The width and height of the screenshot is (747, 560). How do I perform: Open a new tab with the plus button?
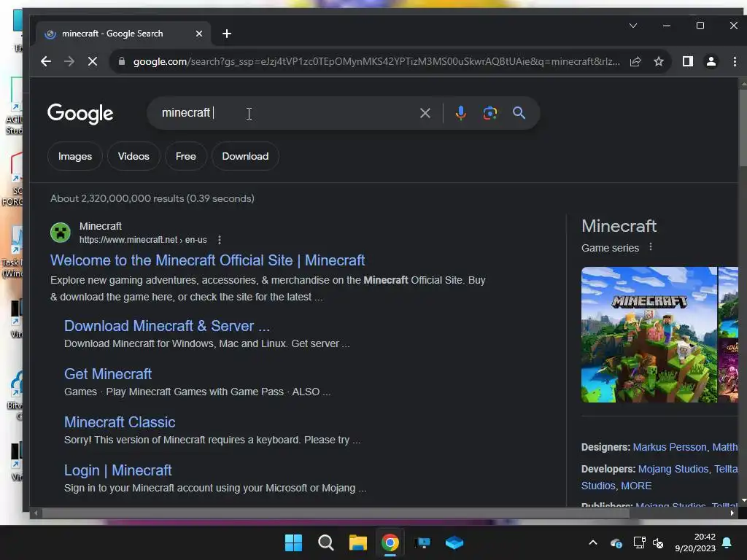(x=227, y=34)
